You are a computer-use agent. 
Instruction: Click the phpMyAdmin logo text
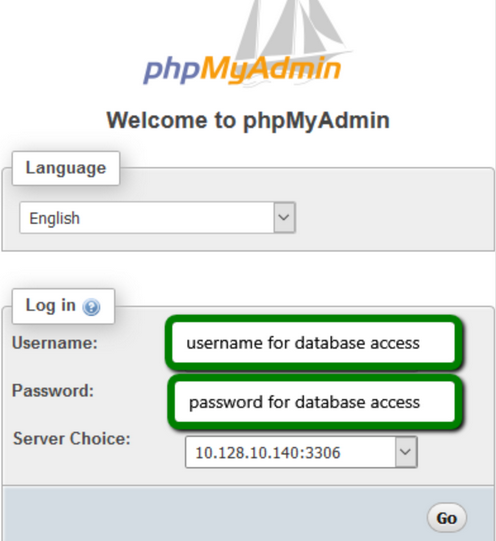coord(242,69)
